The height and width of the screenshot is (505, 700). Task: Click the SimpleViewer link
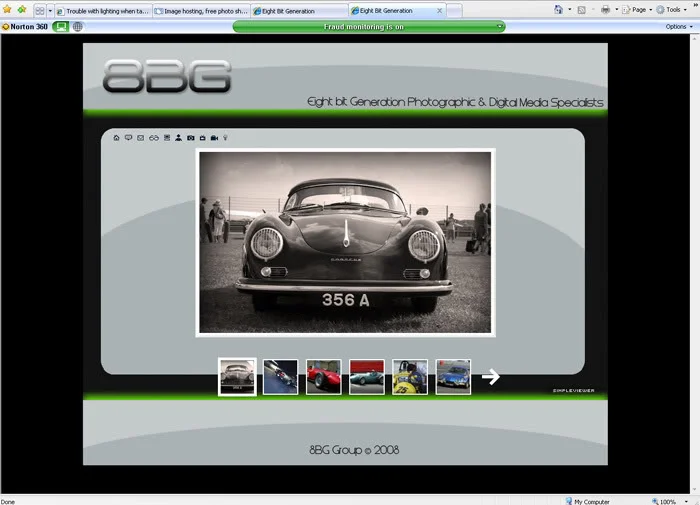[574, 391]
